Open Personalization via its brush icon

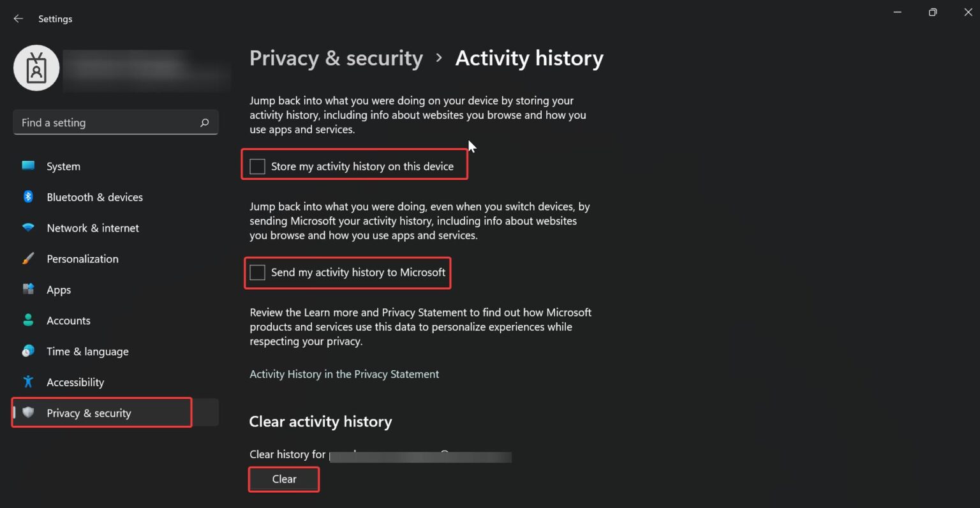(28, 258)
